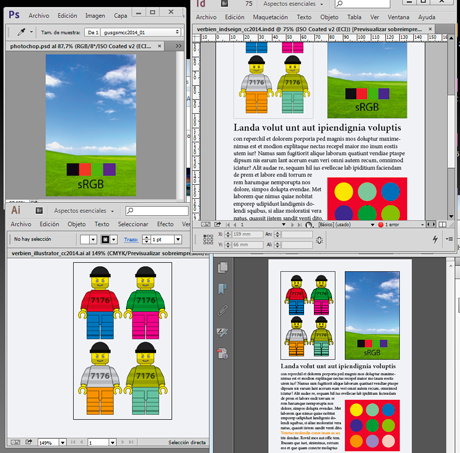Go to last artboard in Illustrator status bar
This screenshot has width=460, height=453.
[x=131, y=442]
